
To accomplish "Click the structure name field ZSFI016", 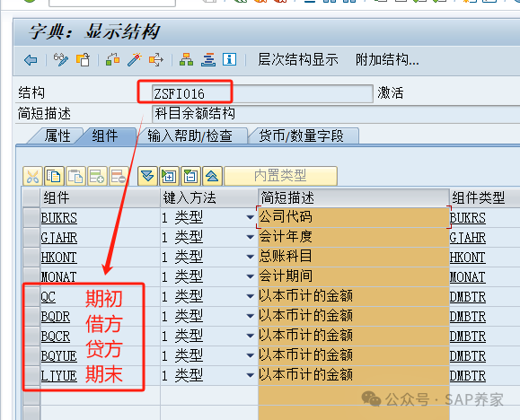I will pos(262,94).
